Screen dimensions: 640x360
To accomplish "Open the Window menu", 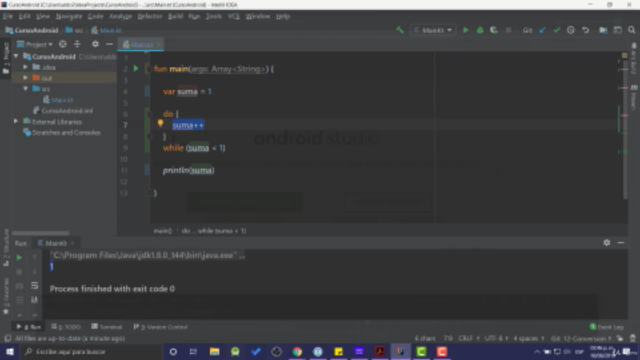I will tap(258, 16).
